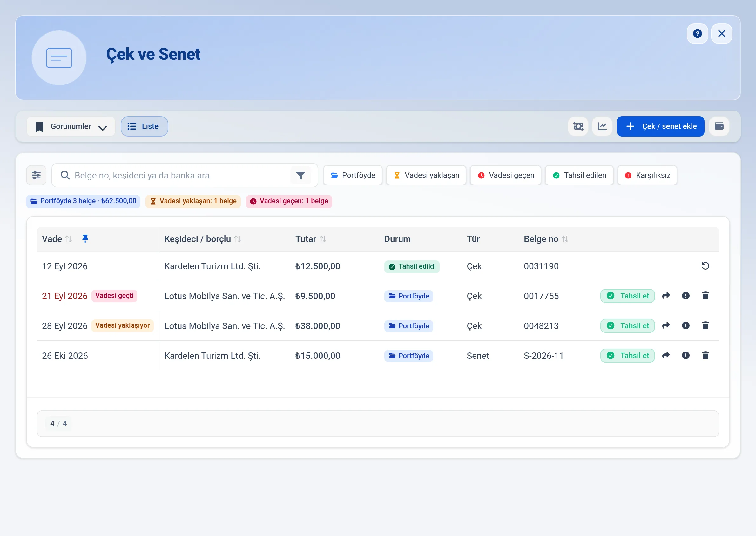
Task: Delete belge 0048213 with trash icon
Action: [x=705, y=326]
